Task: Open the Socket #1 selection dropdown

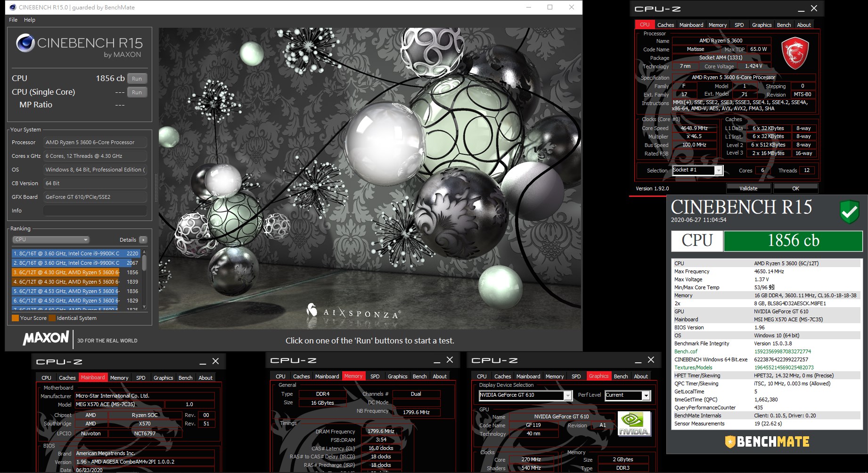Action: point(719,171)
